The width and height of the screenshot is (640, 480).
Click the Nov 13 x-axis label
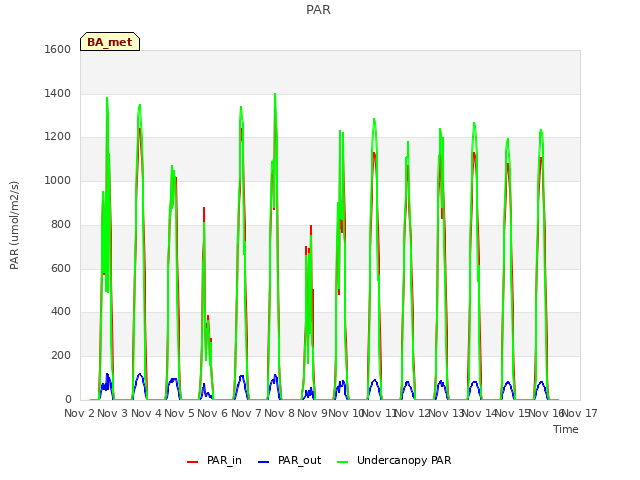[444, 413]
